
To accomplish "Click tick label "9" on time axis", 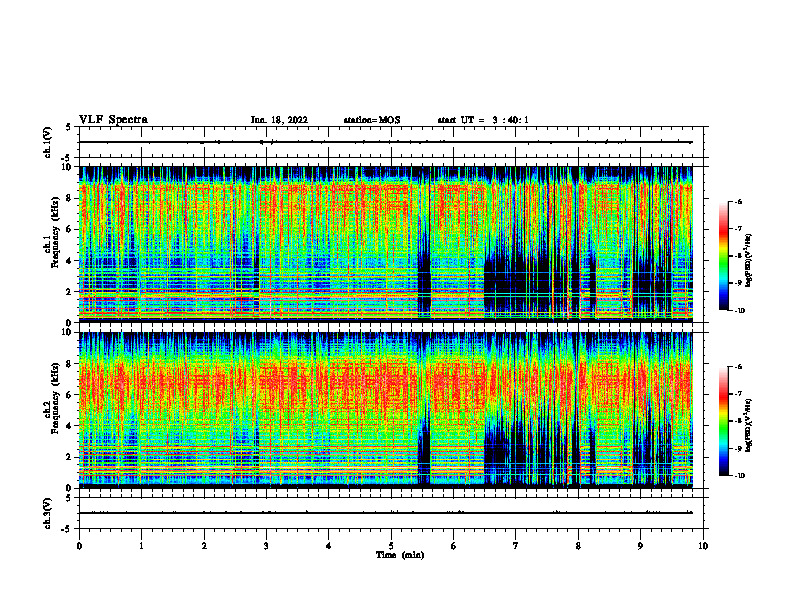I will coord(640,546).
